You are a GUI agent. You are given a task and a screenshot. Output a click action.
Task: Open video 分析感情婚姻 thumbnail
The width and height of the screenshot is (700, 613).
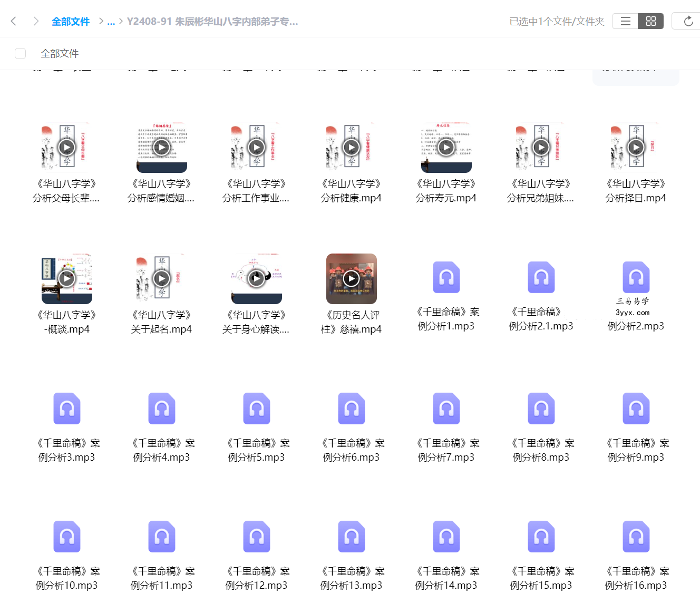[162, 148]
